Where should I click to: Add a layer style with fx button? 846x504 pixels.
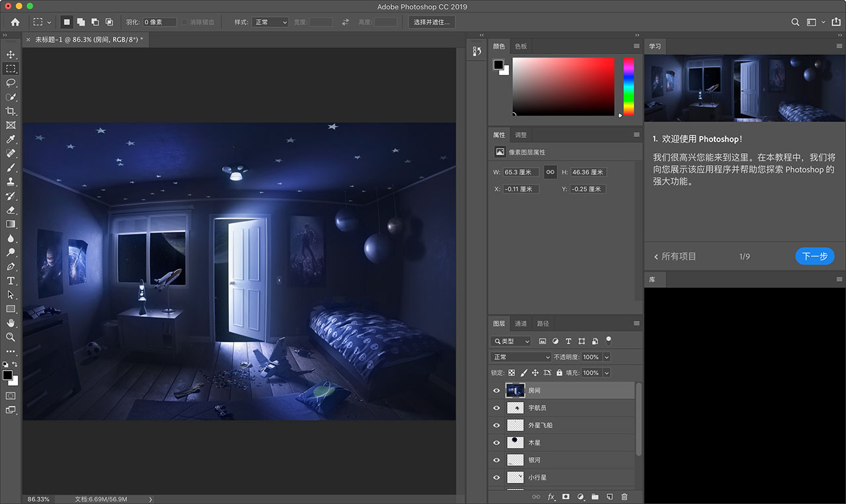[551, 497]
